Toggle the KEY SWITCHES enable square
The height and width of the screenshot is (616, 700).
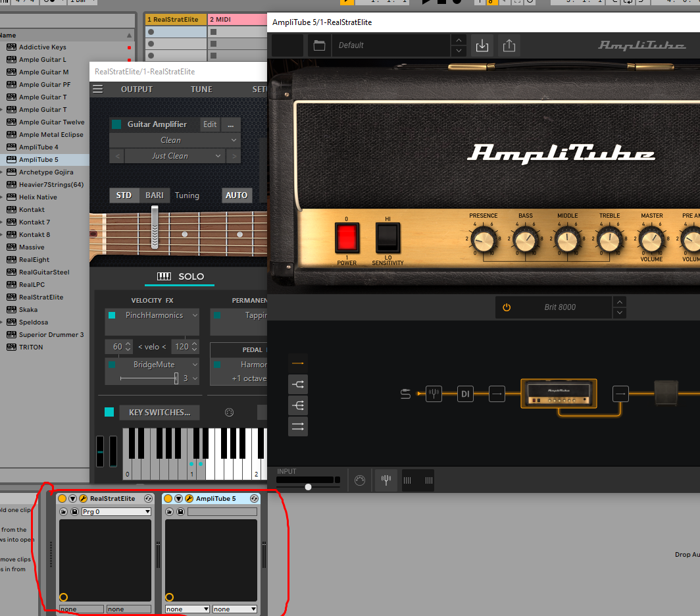pyautogui.click(x=109, y=412)
